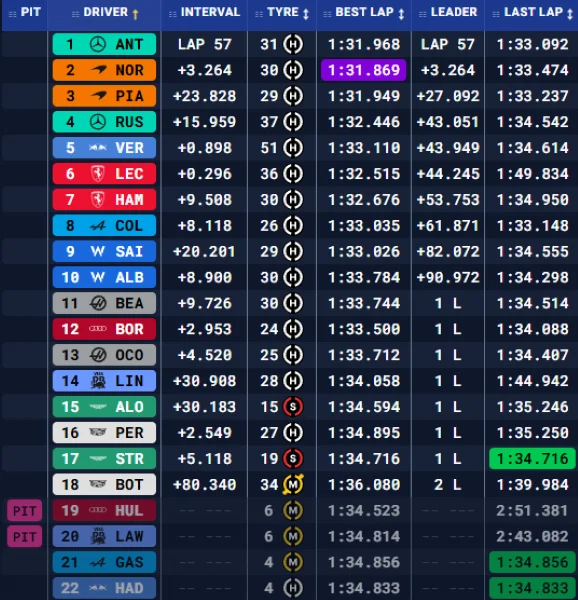Click green last lap 1:34.856 for GAS
Screen dimensions: 578x600
coord(532,562)
